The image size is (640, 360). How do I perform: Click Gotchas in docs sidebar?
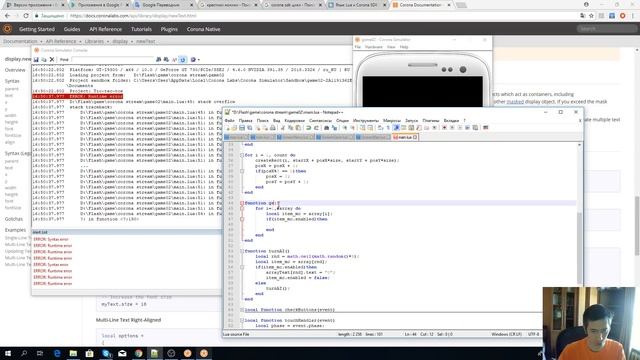click(14, 219)
